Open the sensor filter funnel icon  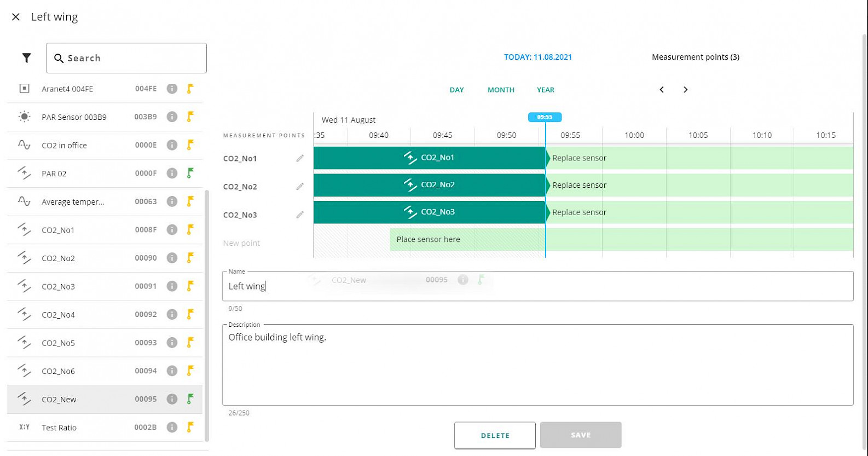26,58
